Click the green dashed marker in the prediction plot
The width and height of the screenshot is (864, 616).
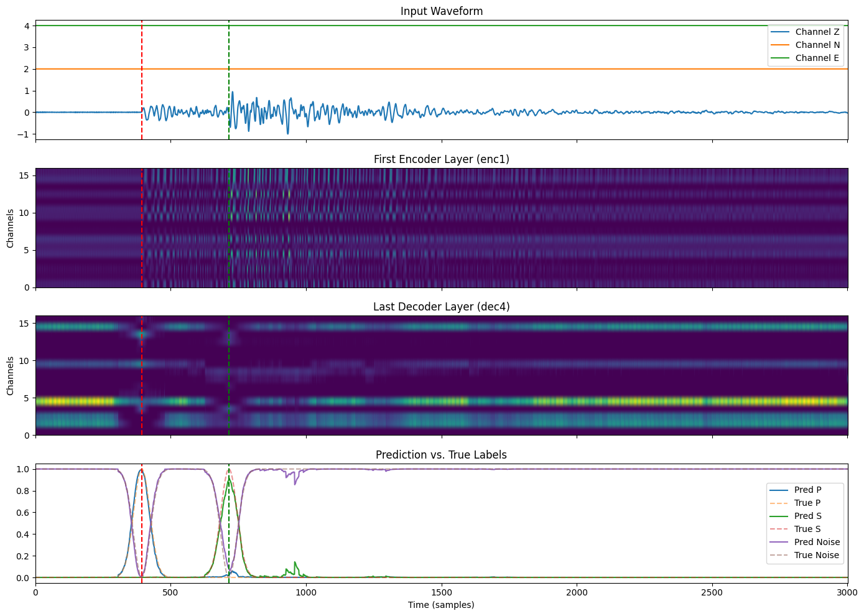[x=229, y=523]
